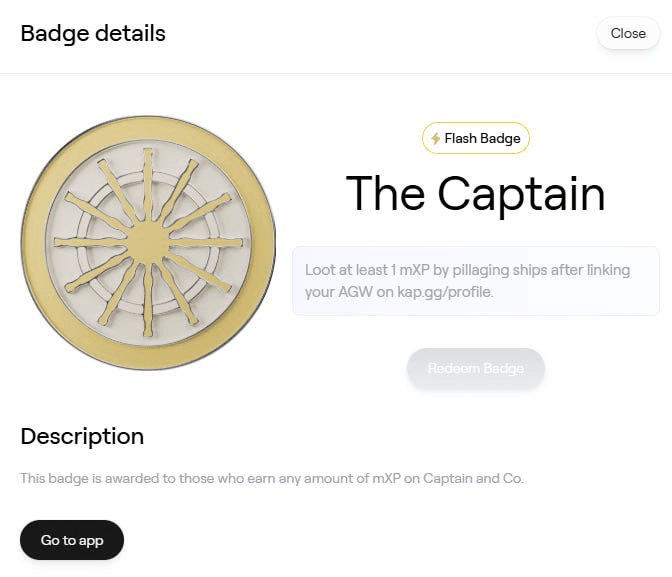Screen dimensions: 672x577
Task: Click the badge description text about earning mXP
Action: (272, 478)
